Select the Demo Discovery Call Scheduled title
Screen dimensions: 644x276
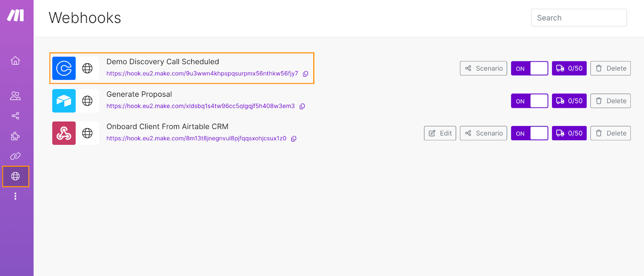tap(163, 62)
